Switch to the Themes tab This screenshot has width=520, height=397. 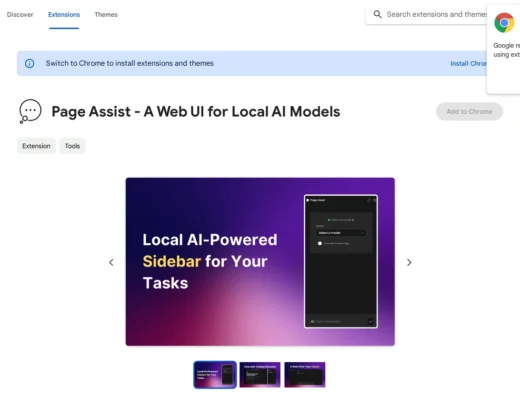106,15
